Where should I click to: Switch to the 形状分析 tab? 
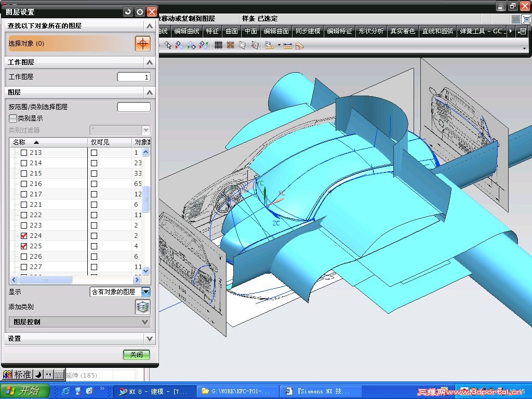371,31
